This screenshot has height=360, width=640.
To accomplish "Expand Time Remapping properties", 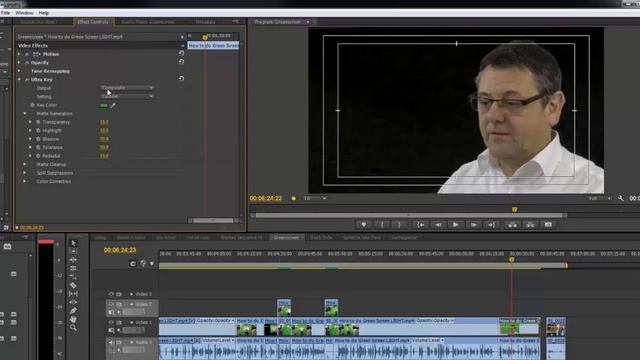I will (x=19, y=71).
